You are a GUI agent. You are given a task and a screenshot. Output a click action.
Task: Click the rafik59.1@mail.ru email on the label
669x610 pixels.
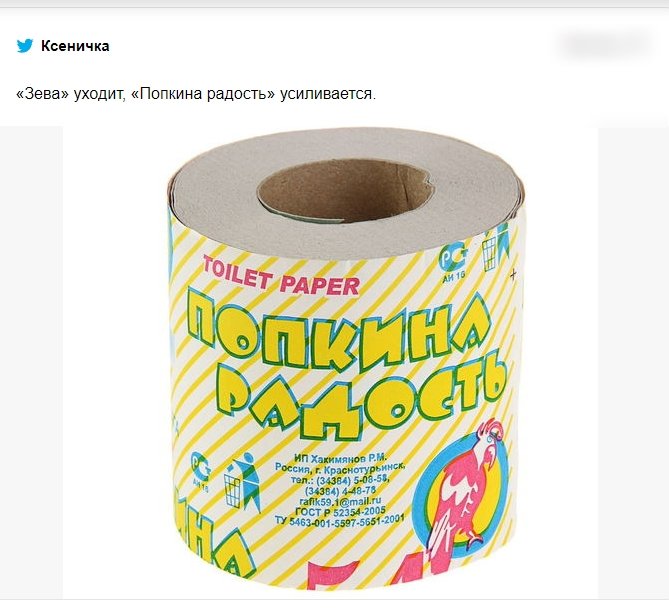pos(340,501)
